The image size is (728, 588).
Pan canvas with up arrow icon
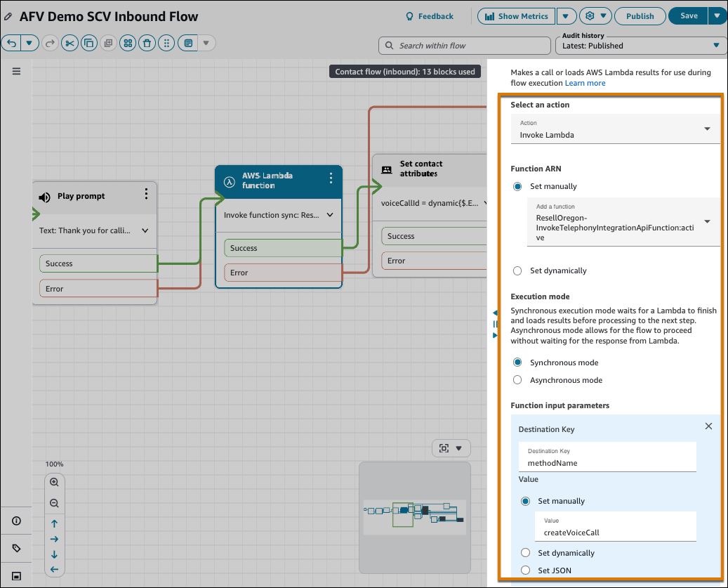[54, 523]
